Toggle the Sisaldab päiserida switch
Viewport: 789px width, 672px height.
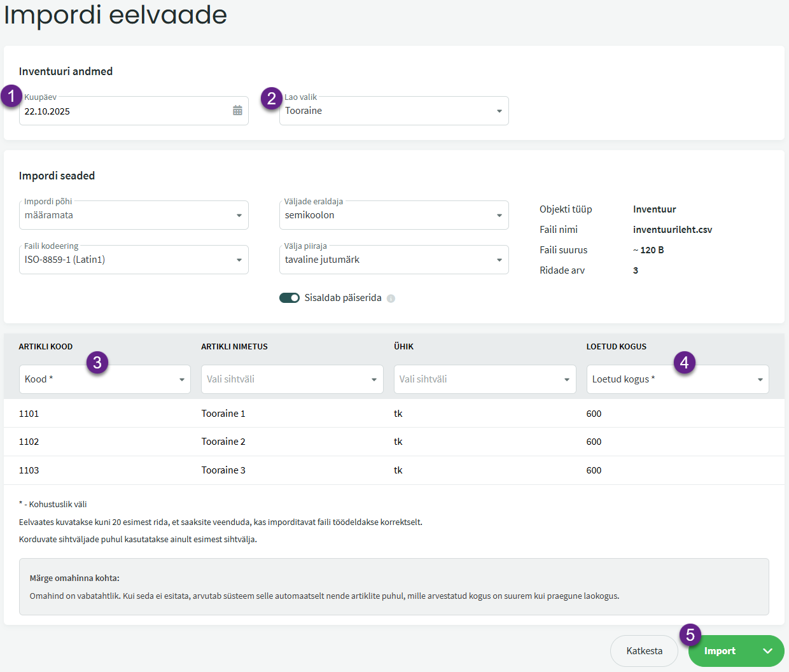pyautogui.click(x=290, y=298)
